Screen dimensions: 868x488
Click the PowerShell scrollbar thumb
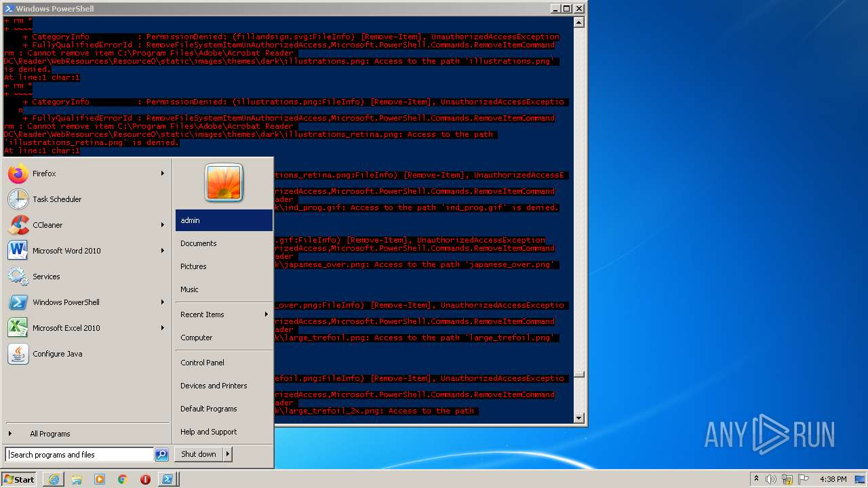[578, 373]
